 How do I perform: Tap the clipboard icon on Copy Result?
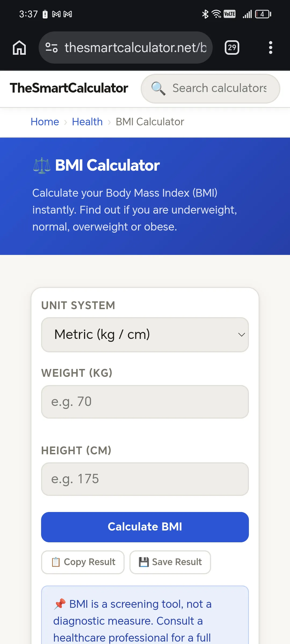(56, 562)
